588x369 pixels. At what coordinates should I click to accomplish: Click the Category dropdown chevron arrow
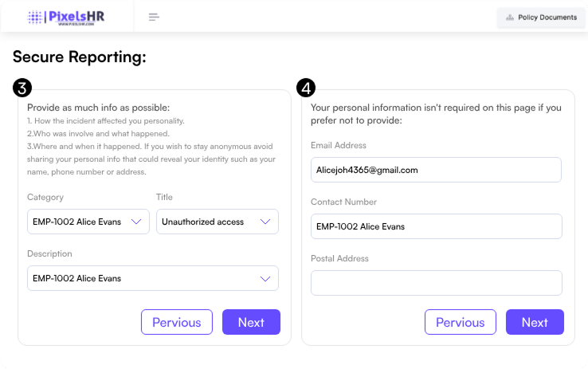pyautogui.click(x=136, y=222)
